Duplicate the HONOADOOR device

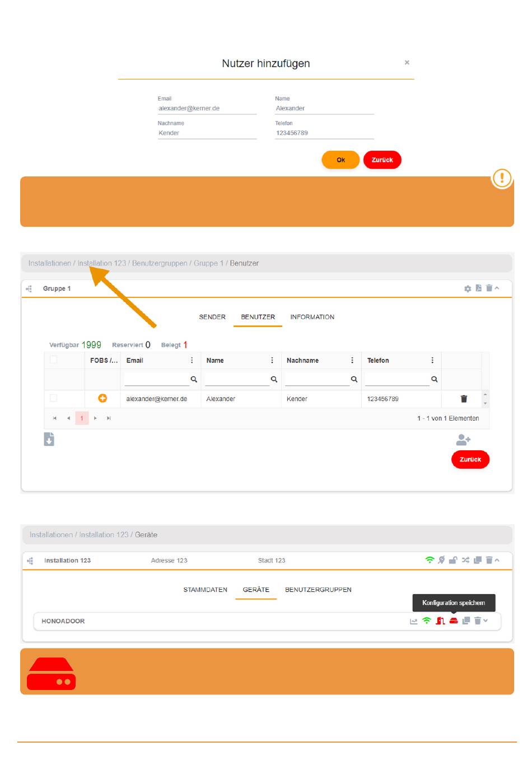point(466,621)
